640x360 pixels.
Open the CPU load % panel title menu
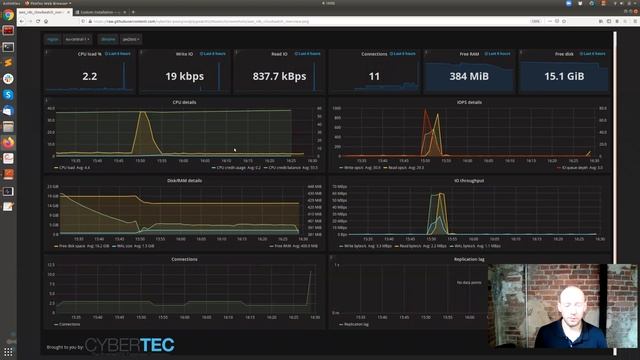click(90, 54)
